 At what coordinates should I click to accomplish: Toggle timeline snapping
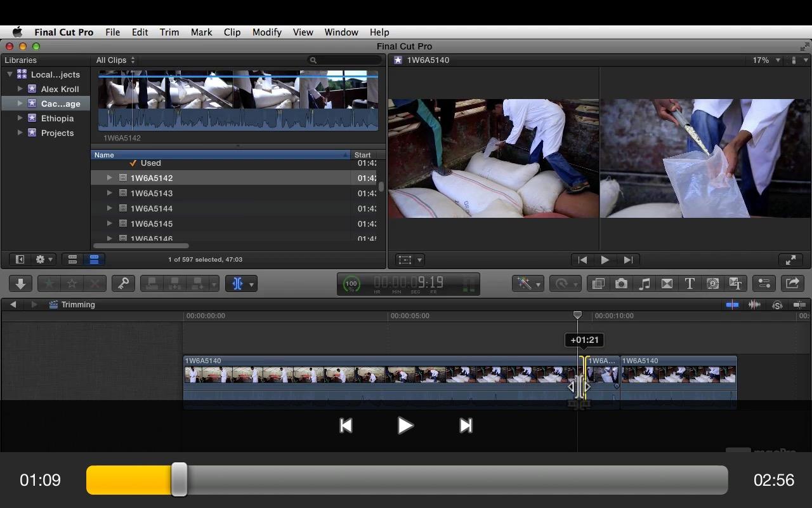799,305
